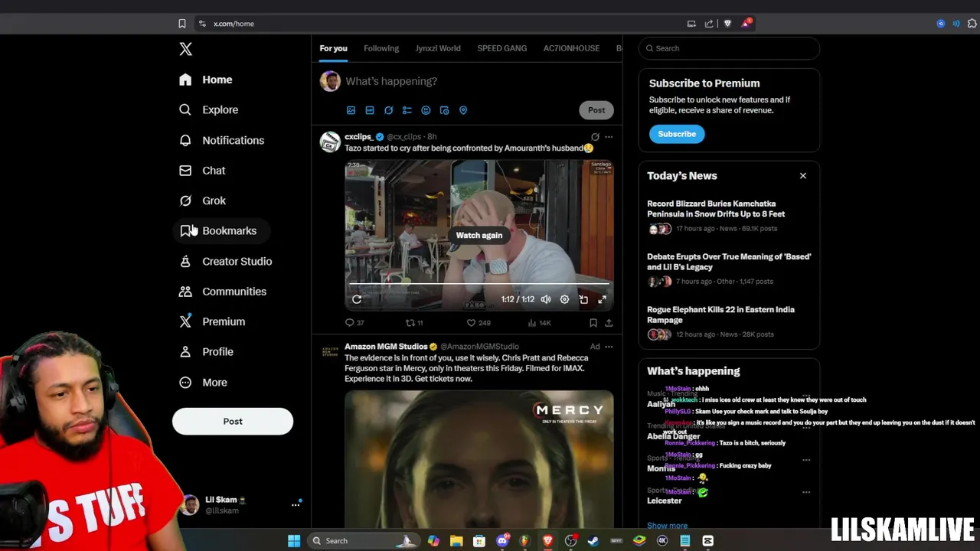Open more options on Amazon MGM ad
The width and height of the screenshot is (980, 551).
point(609,347)
